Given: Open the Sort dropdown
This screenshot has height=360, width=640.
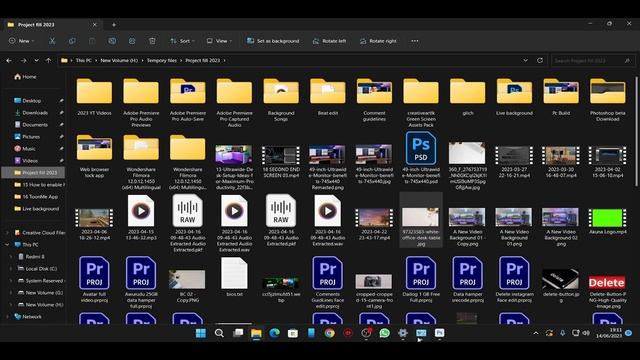Looking at the screenshot, I should [x=182, y=41].
